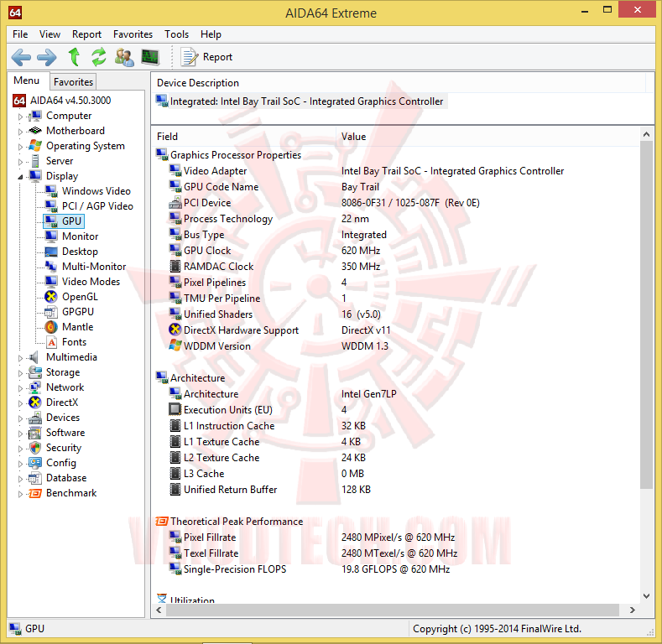Click the Field column header
Viewport: 662px width, 644px height.
244,137
